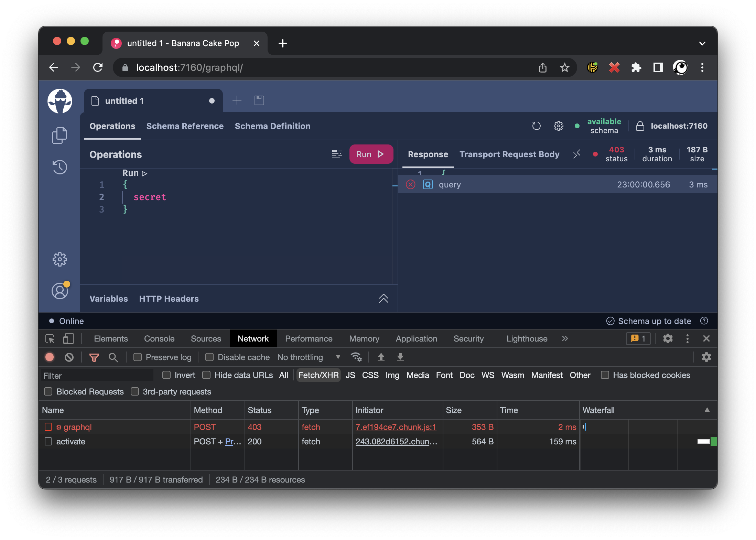The image size is (756, 540).
Task: Open the history sidebar icon
Action: pos(60,167)
